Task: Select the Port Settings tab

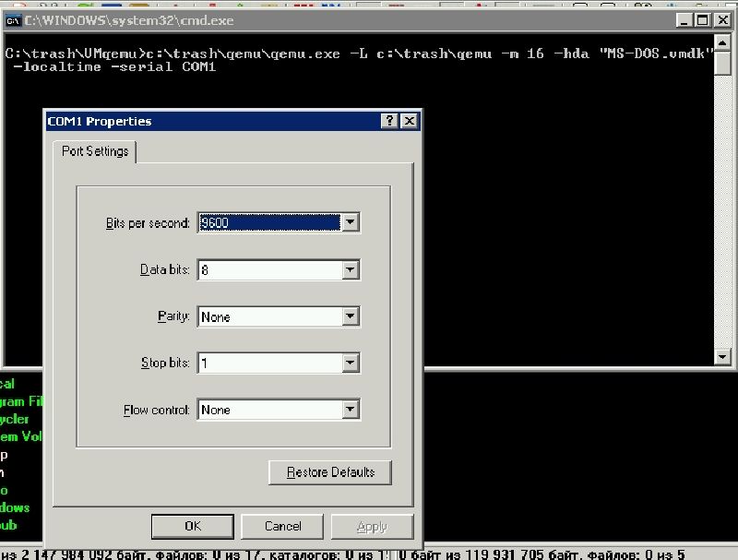Action: point(95,151)
